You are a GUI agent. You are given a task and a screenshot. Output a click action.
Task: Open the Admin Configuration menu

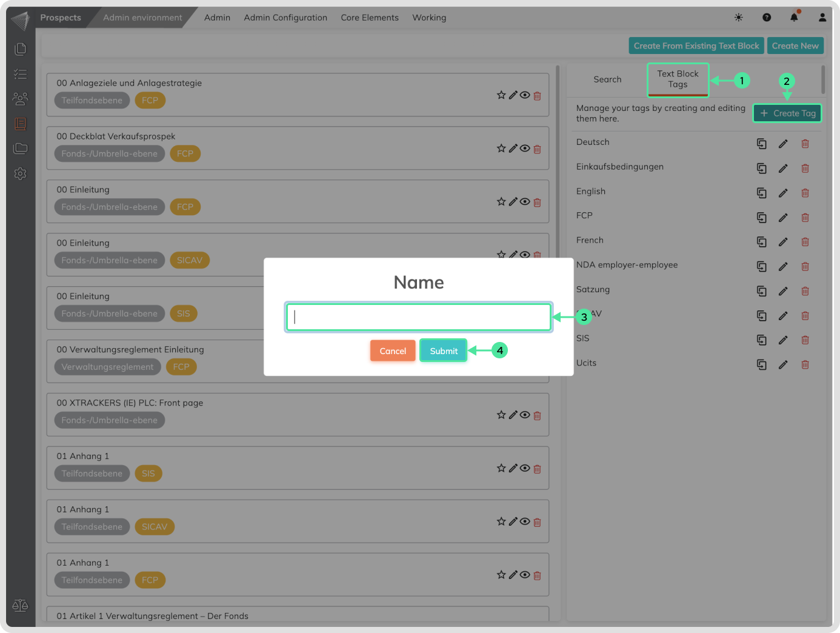point(285,18)
